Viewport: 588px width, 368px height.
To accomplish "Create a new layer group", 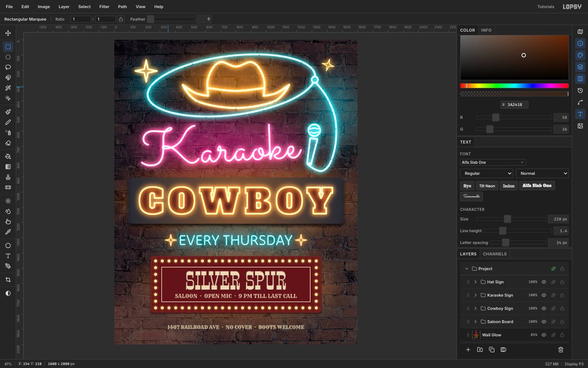I will (x=480, y=349).
